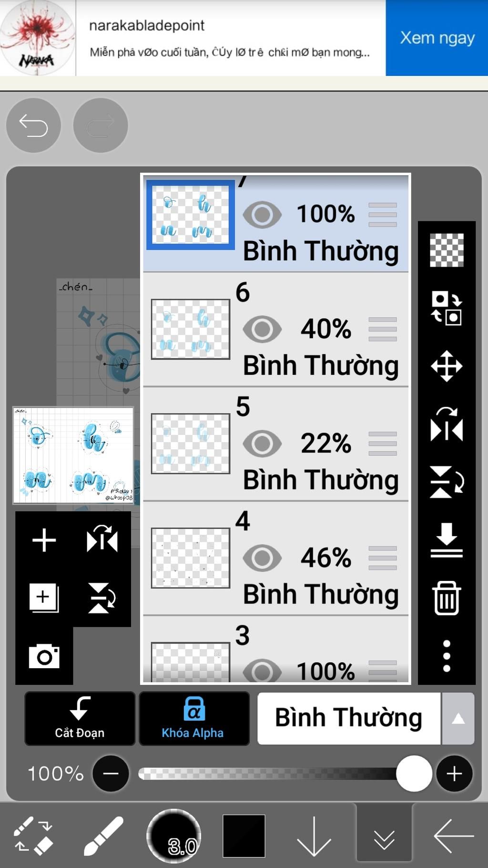Open the Bình Thường blend mode selector
The height and width of the screenshot is (868, 488).
[x=349, y=719]
